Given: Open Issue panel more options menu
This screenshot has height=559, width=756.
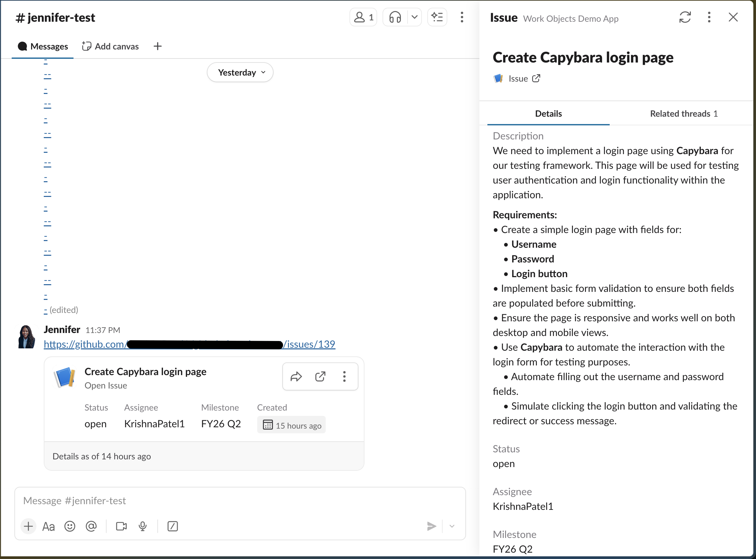Looking at the screenshot, I should click(709, 17).
